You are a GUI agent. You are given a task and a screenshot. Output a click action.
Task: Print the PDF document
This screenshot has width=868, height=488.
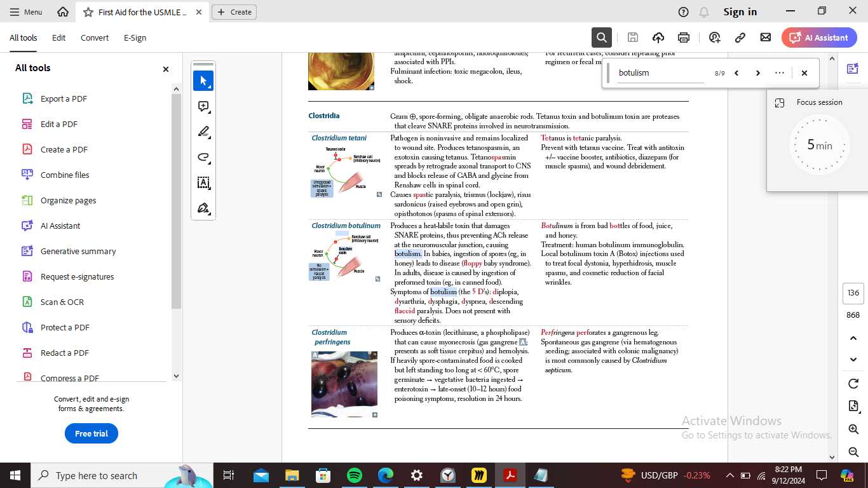pyautogui.click(x=684, y=37)
